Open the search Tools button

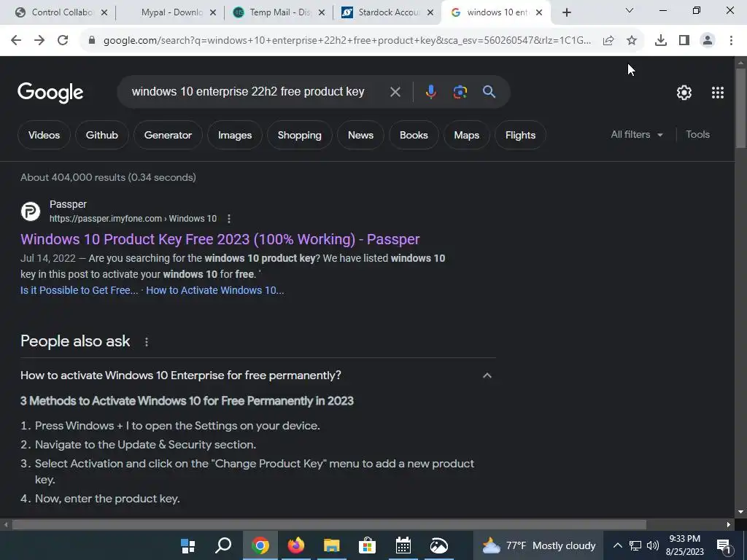click(697, 135)
